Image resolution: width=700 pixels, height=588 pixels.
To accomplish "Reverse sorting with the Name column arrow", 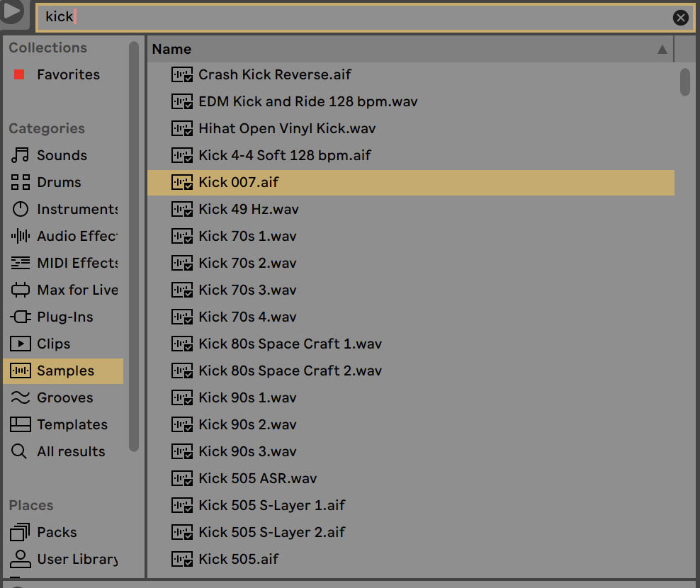I will 662,49.
